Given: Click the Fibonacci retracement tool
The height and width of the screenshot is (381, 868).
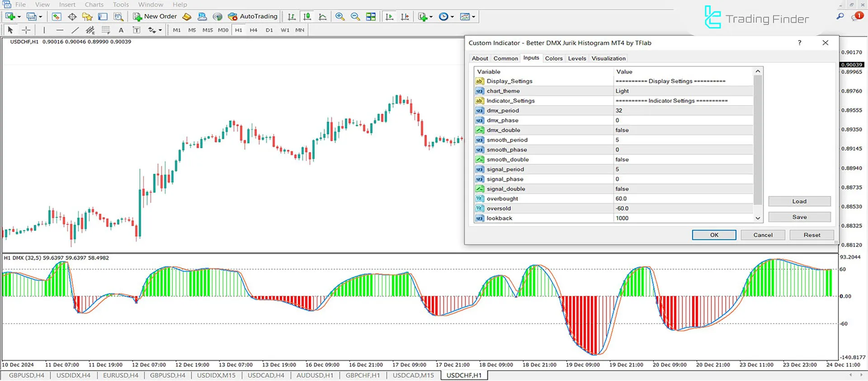Looking at the screenshot, I should click(x=106, y=30).
